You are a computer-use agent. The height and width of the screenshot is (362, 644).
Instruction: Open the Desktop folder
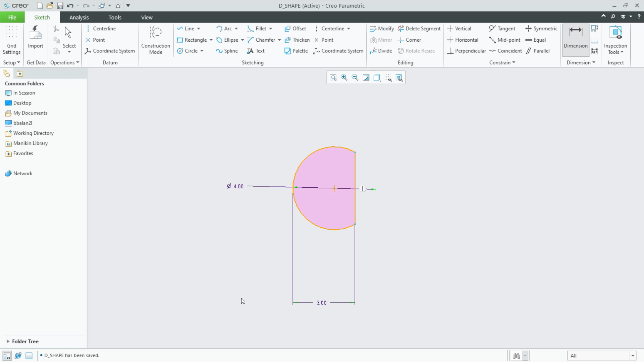point(18,103)
